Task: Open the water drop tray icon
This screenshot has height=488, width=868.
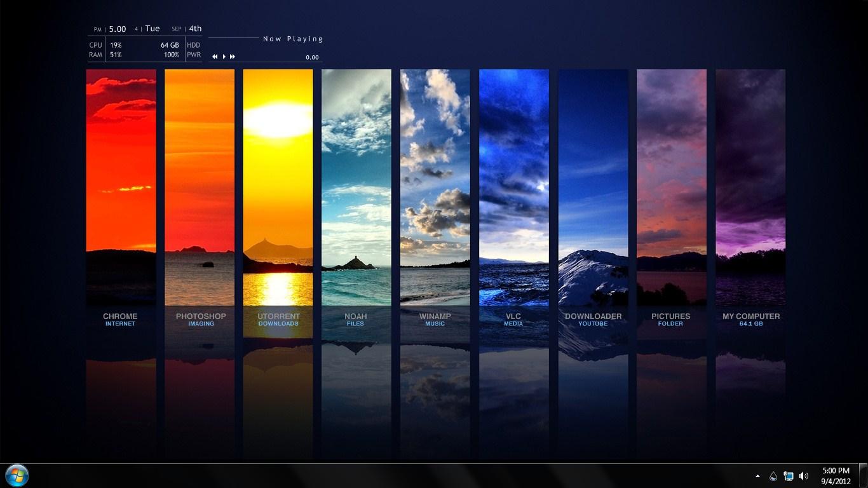Action: 773,476
